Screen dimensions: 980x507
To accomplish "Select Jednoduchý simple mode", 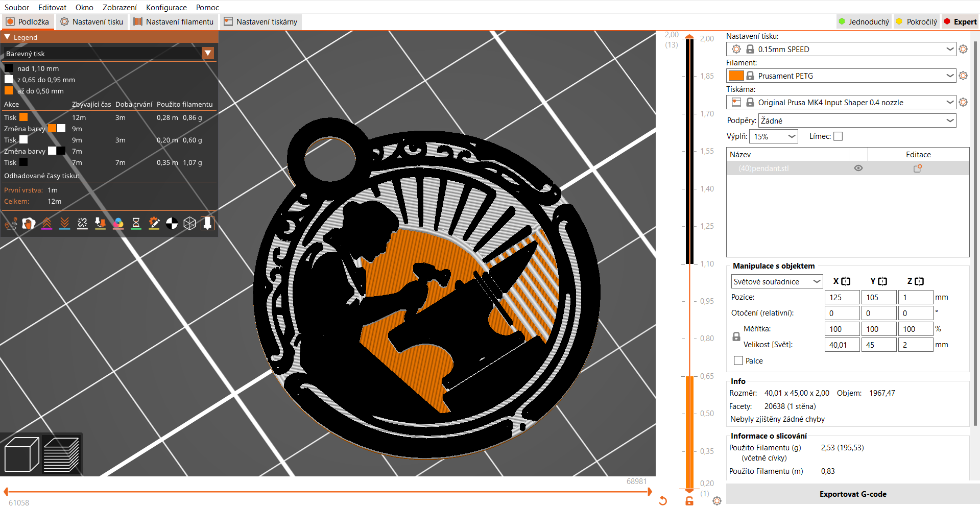I will [864, 21].
